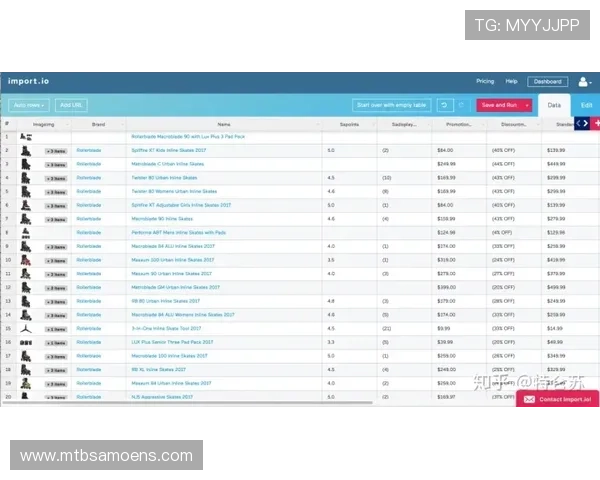Click Start over with empty table
Viewport: 600px width, 480px height.
391,105
